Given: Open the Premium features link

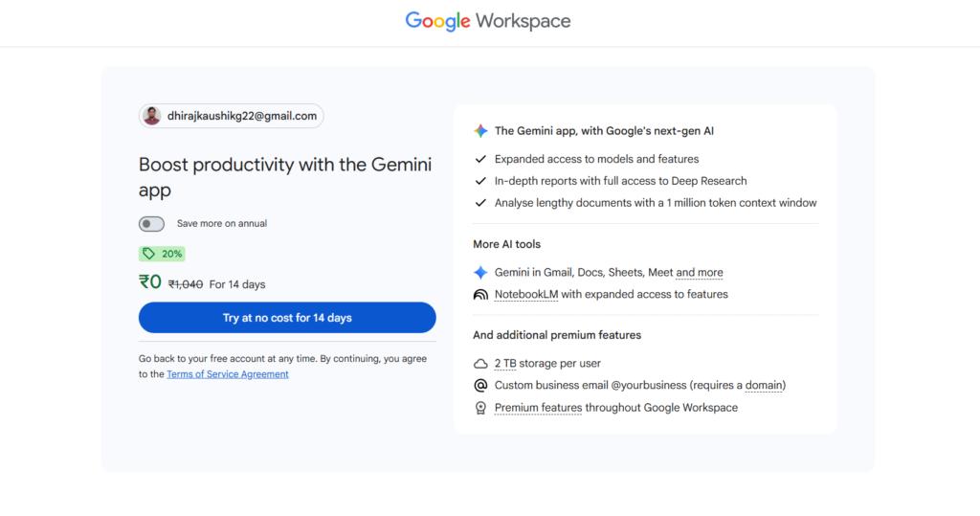Looking at the screenshot, I should pyautogui.click(x=538, y=408).
